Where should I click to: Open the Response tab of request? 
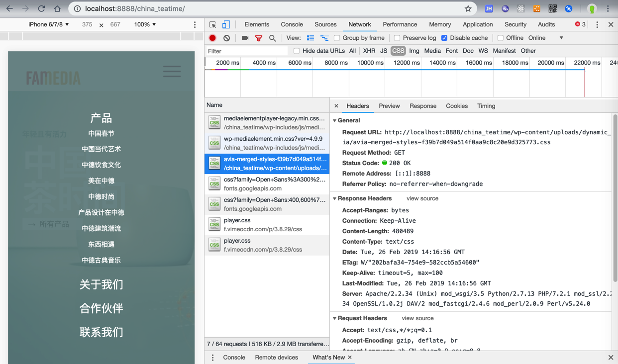(x=423, y=106)
